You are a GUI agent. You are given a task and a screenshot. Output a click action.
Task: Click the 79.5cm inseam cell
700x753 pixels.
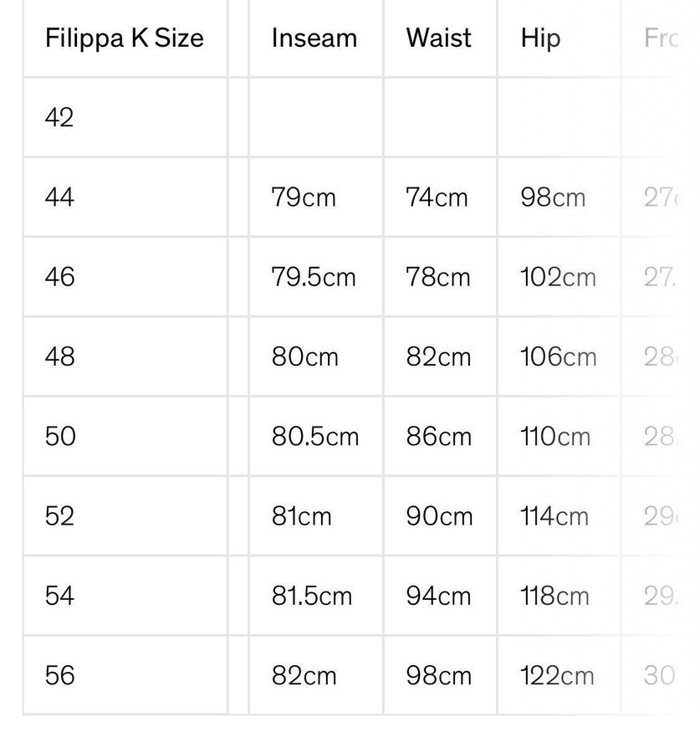314,277
